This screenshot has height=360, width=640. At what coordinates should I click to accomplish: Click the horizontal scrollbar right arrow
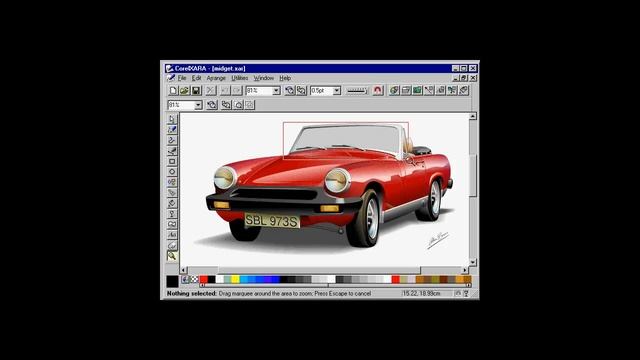[464, 270]
